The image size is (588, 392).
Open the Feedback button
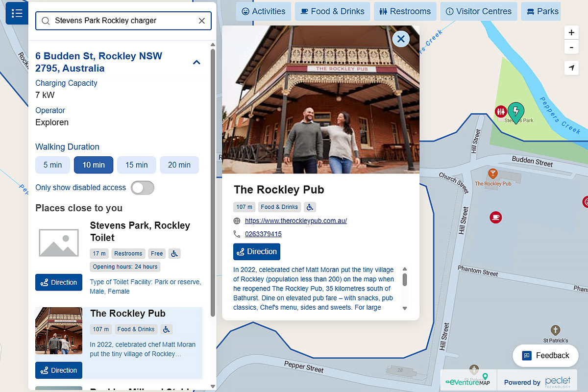coord(546,356)
